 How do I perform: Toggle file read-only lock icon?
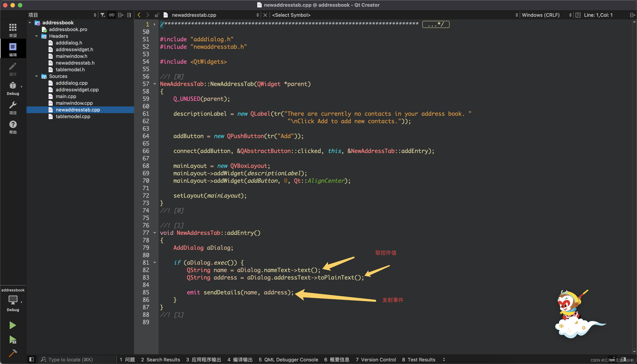157,15
